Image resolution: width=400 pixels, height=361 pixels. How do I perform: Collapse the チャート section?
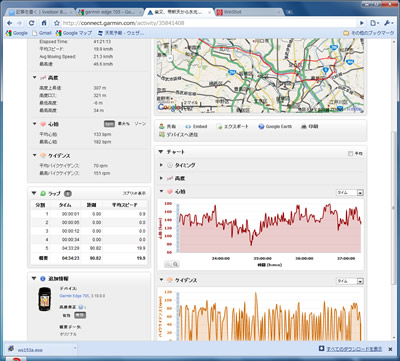[x=161, y=152]
